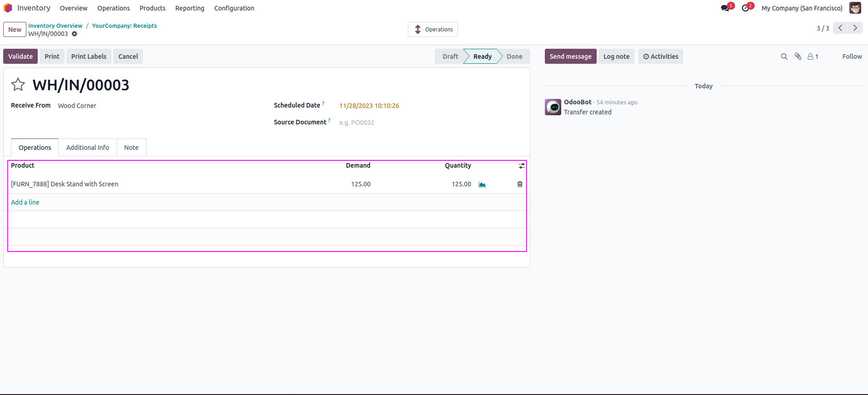Open the Activities button in chatter
The height and width of the screenshot is (395, 868).
tap(660, 56)
